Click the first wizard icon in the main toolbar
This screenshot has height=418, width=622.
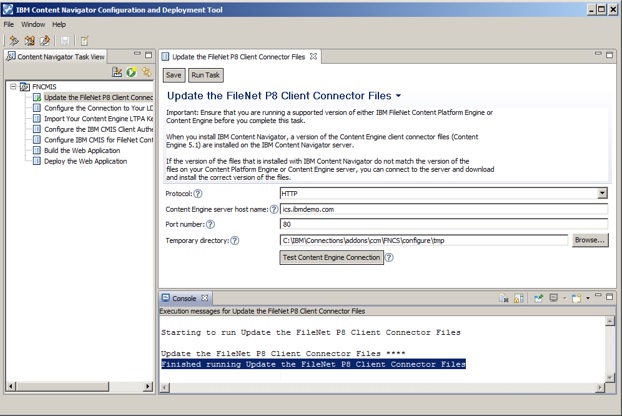point(14,40)
